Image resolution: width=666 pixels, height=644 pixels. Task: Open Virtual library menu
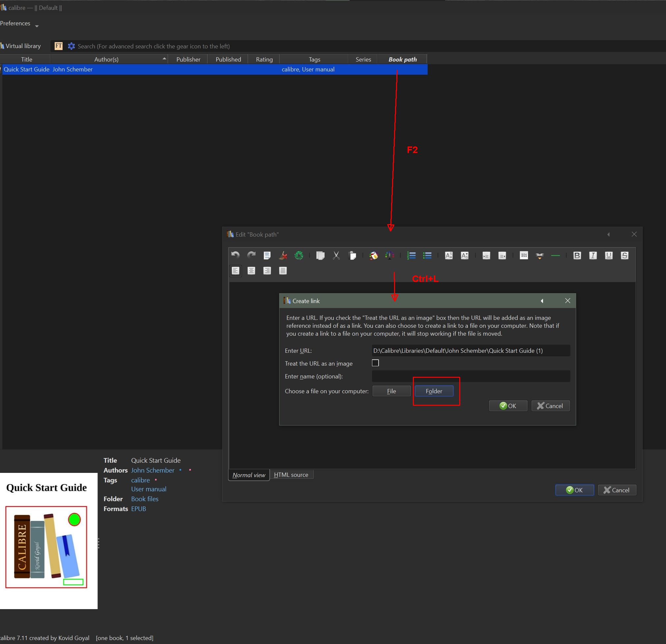[21, 46]
